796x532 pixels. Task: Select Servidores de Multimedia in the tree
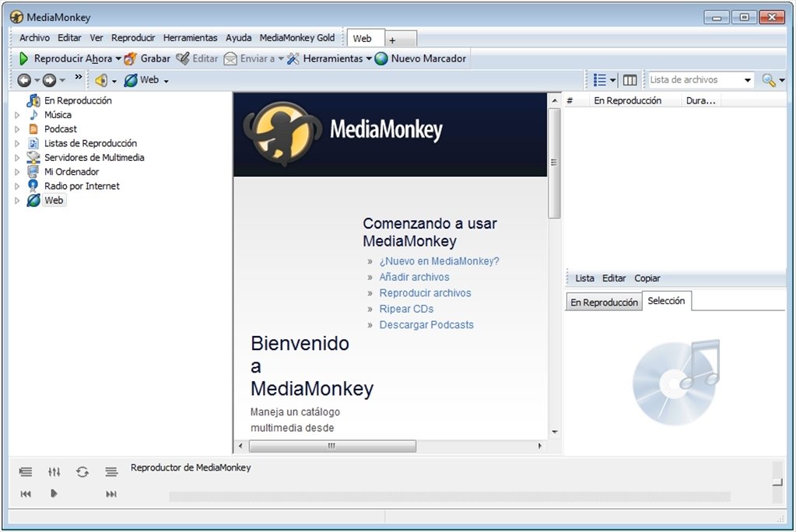94,157
